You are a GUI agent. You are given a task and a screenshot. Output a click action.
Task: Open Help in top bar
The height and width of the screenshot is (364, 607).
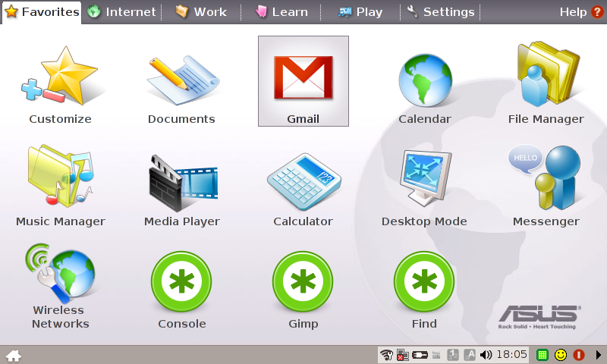tap(581, 12)
